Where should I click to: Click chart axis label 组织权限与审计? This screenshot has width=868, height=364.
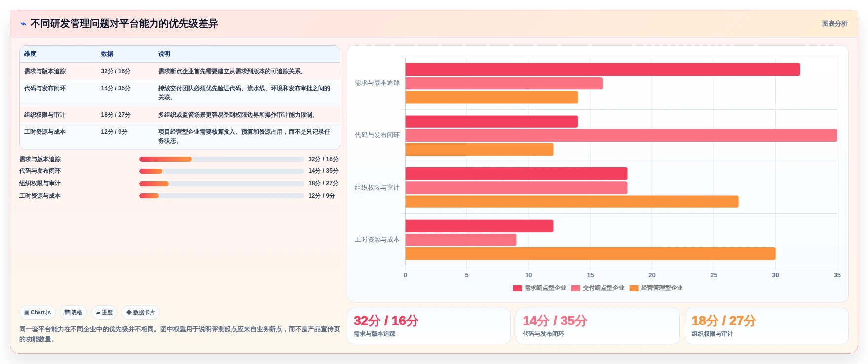coord(377,188)
